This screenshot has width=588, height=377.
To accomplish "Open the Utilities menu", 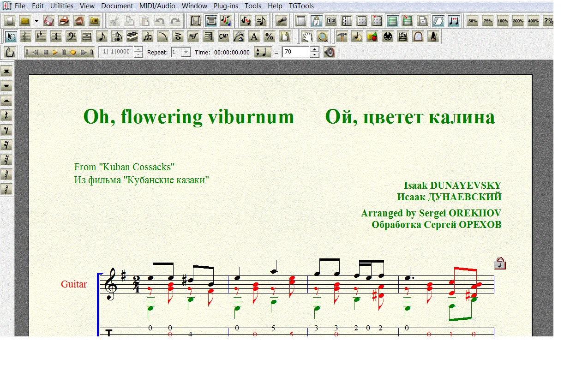I will click(x=62, y=6).
